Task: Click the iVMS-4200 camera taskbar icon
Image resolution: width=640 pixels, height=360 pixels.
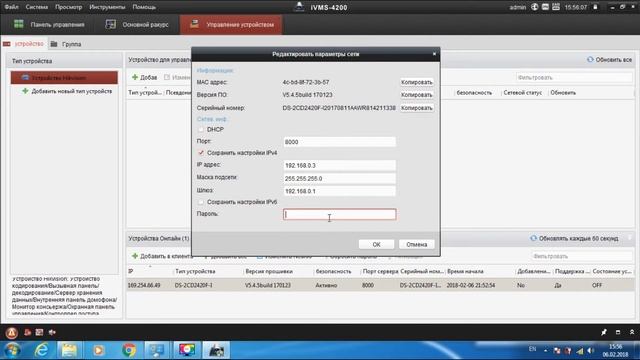Action: pyautogui.click(x=216, y=350)
